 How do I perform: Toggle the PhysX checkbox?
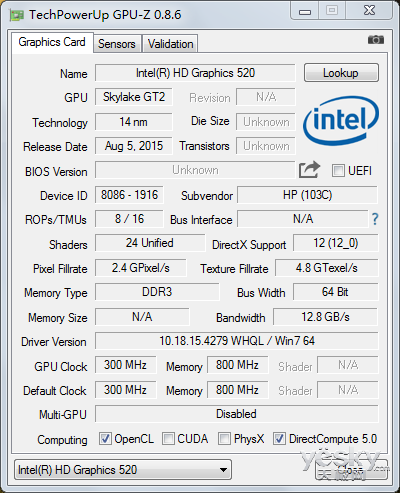tap(224, 438)
